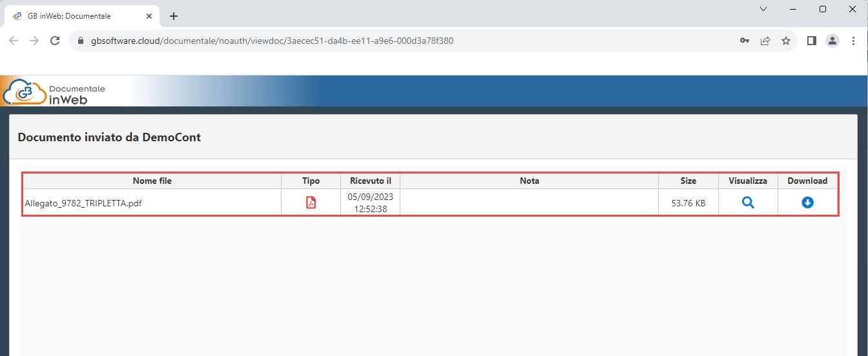Share this page via share icon
Image resolution: width=868 pixels, height=356 pixels.
(x=765, y=41)
